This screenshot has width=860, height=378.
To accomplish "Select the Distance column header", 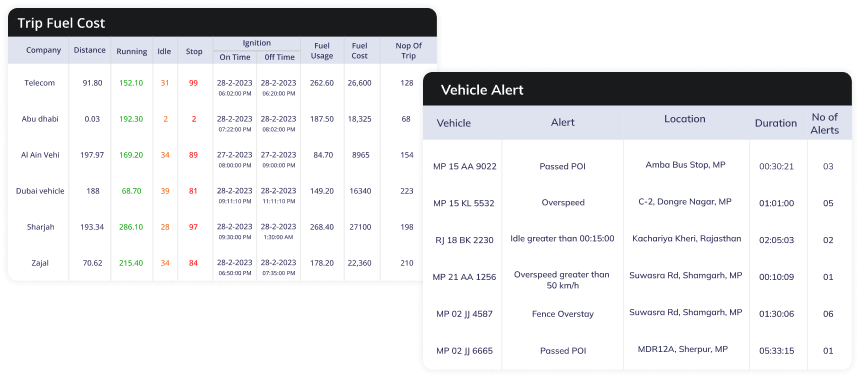I will (x=89, y=50).
